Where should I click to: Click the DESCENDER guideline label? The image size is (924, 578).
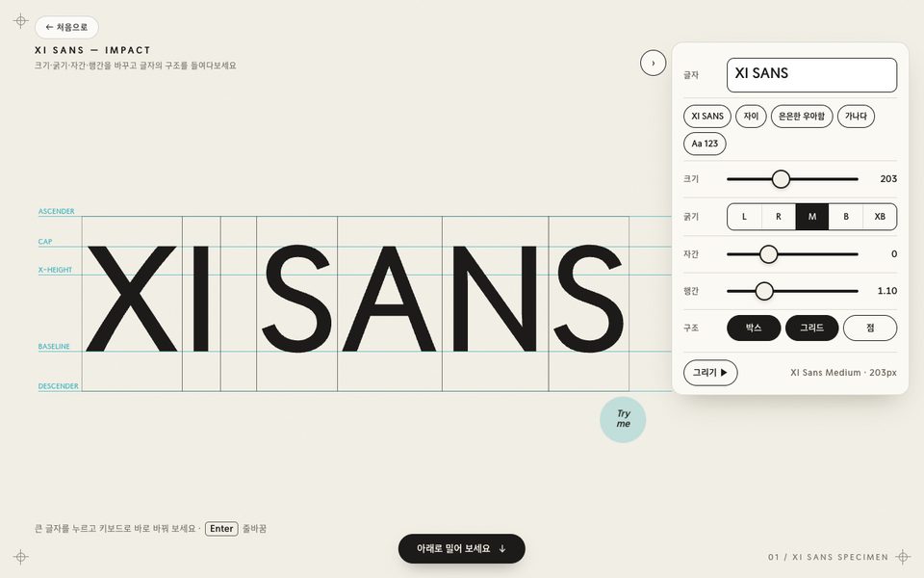point(59,386)
